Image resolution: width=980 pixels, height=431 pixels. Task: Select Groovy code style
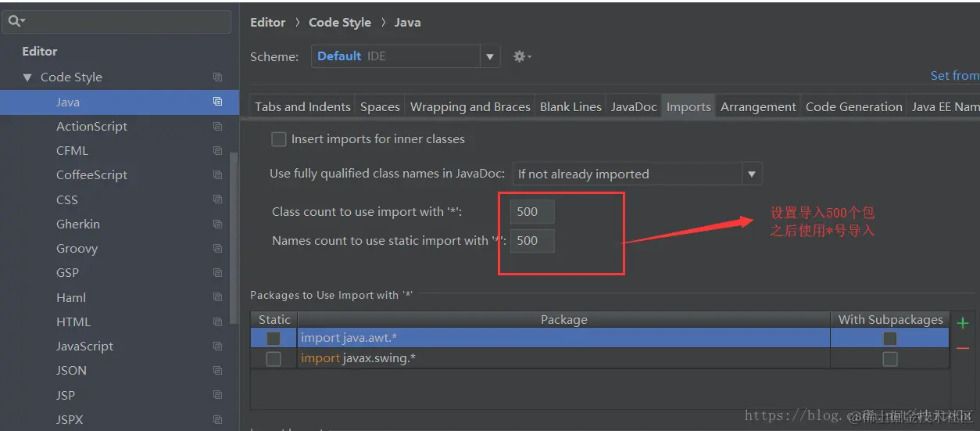point(77,249)
